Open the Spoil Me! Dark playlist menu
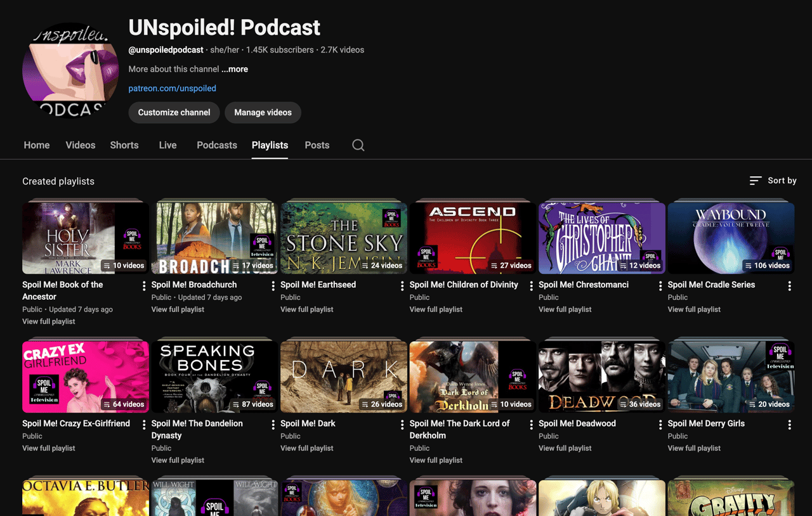Viewport: 812px width, 516px height. (x=402, y=424)
